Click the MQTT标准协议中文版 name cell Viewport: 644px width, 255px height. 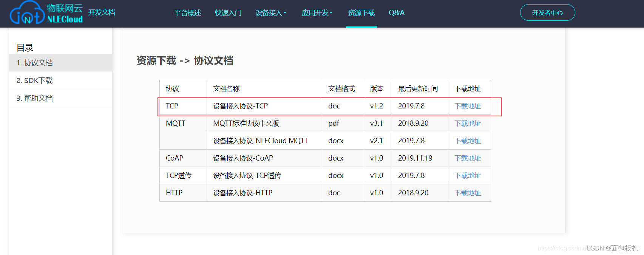coord(264,124)
